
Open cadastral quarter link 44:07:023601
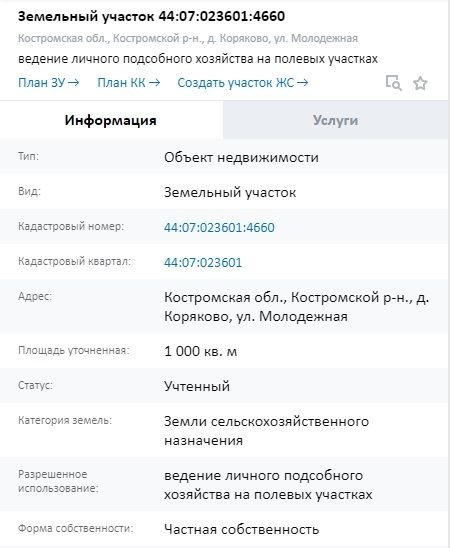pyautogui.click(x=203, y=262)
